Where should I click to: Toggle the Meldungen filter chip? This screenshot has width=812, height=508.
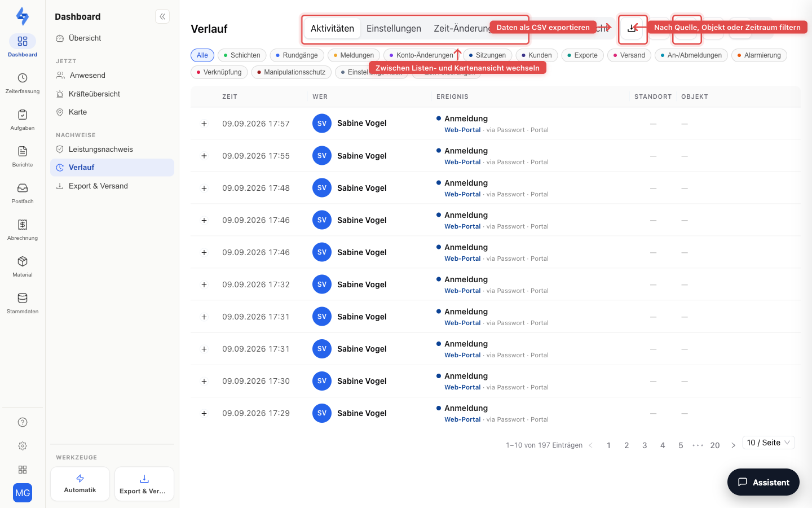(x=354, y=55)
